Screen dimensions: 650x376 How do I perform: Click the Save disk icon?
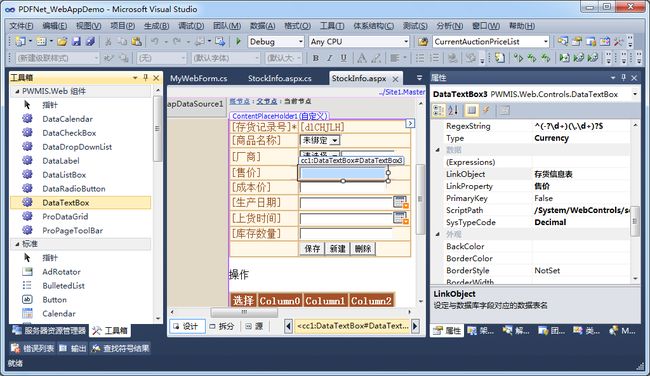(76, 41)
